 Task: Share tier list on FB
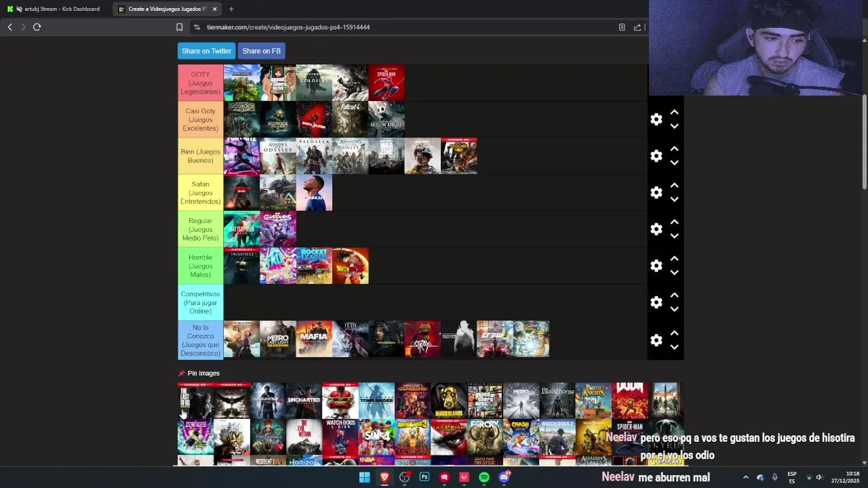pyautogui.click(x=261, y=51)
